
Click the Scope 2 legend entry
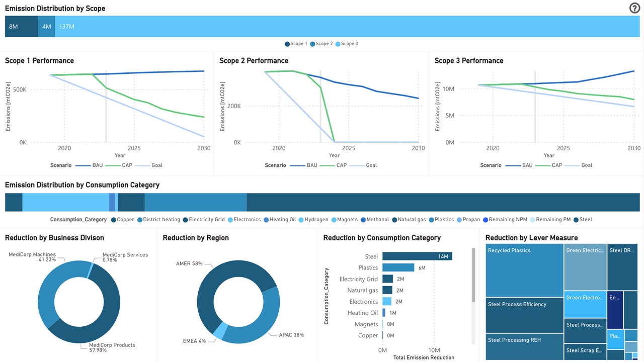[x=321, y=44]
